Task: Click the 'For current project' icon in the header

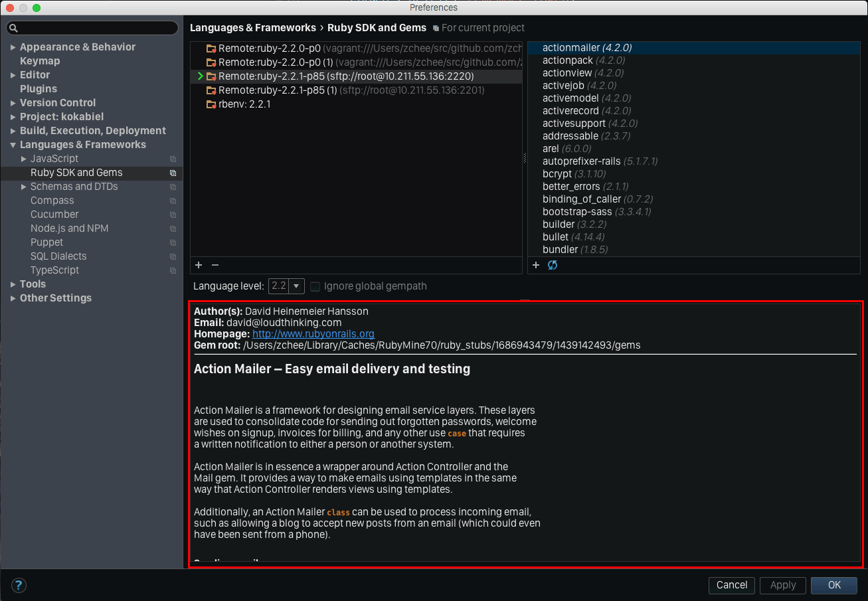Action: pyautogui.click(x=436, y=28)
